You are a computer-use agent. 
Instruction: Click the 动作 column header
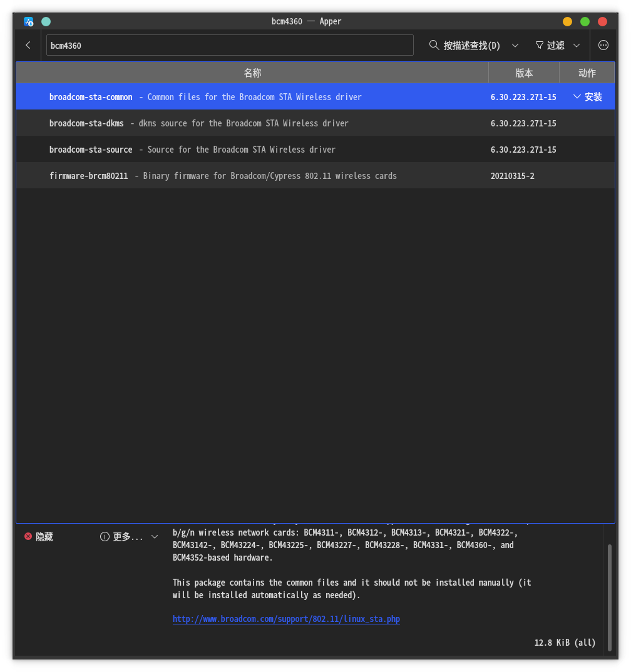(587, 73)
